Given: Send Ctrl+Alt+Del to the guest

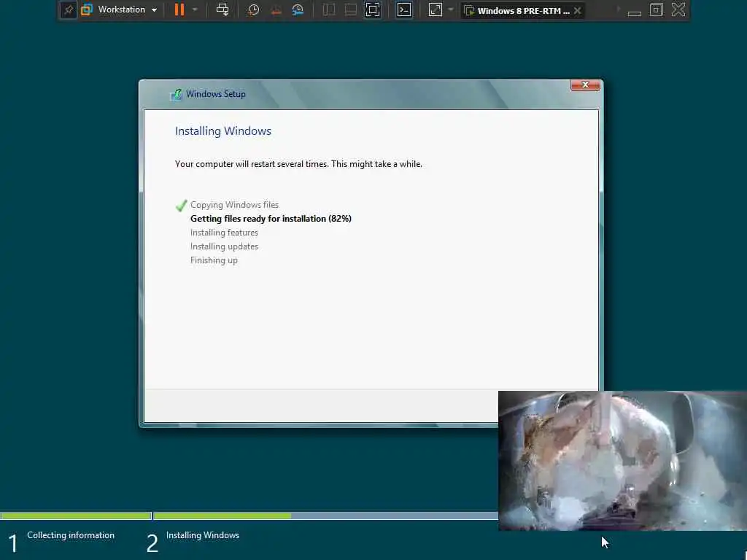Looking at the screenshot, I should coord(222,9).
